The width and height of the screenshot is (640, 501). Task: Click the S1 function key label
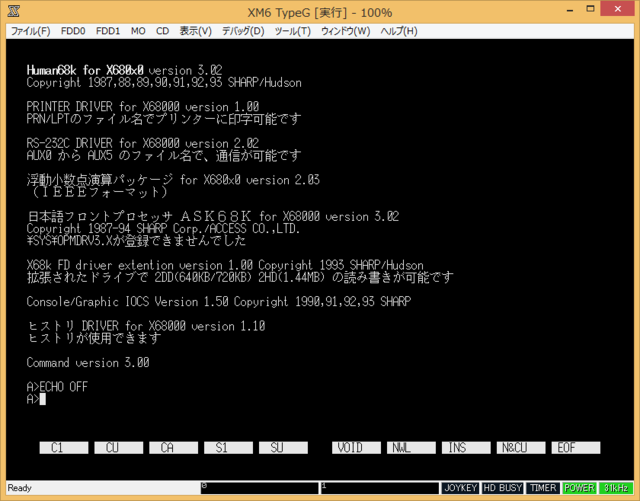click(228, 448)
